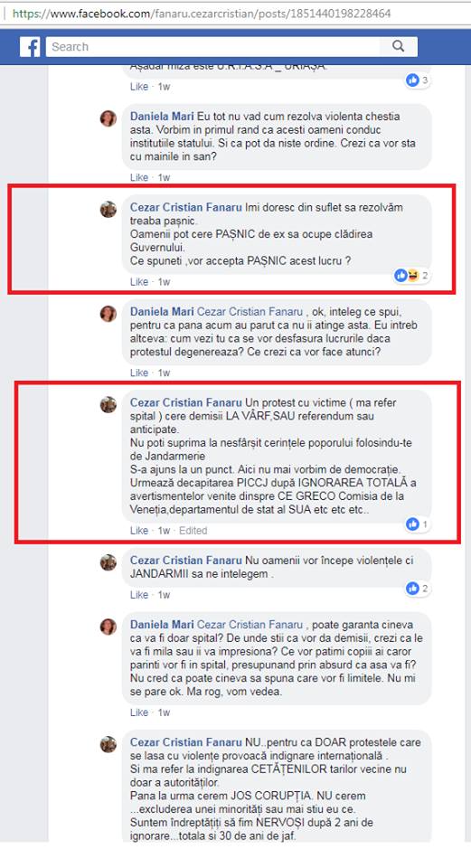Open Cezar Cristian Fanaru name on JANDARMII comment

coord(186,561)
